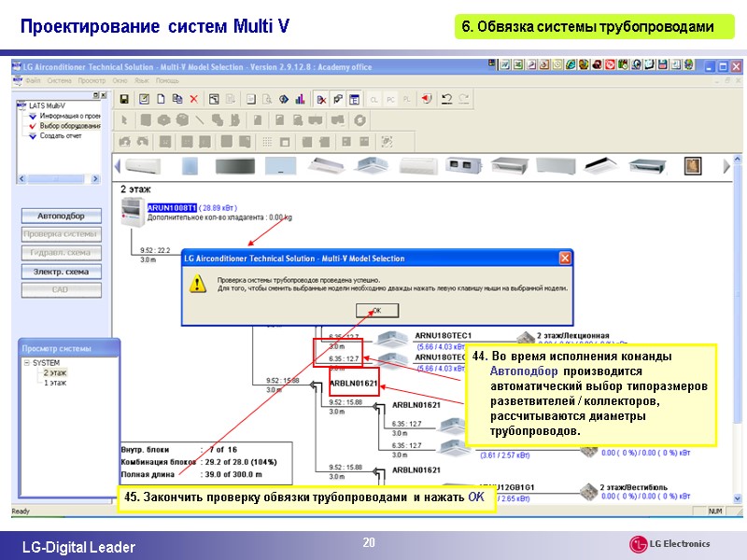Click the outdoor unit icon next to ARUN100BT1
This screenshot has width=747, height=560.
132,212
